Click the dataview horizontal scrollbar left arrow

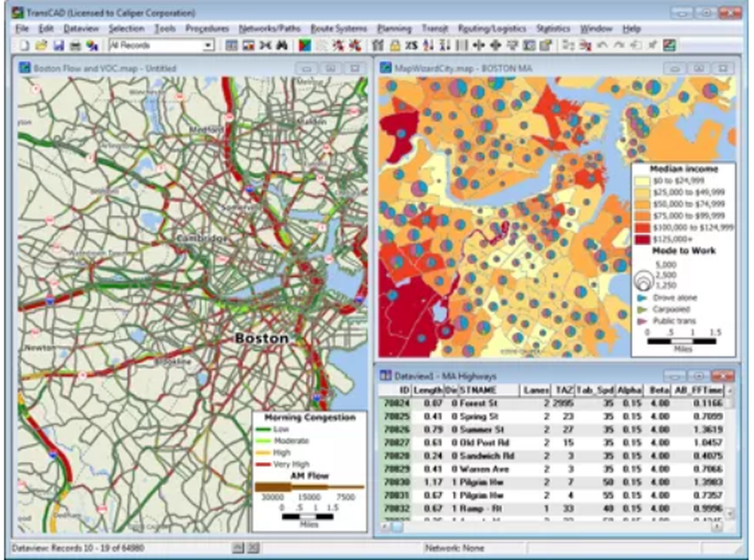click(x=385, y=527)
